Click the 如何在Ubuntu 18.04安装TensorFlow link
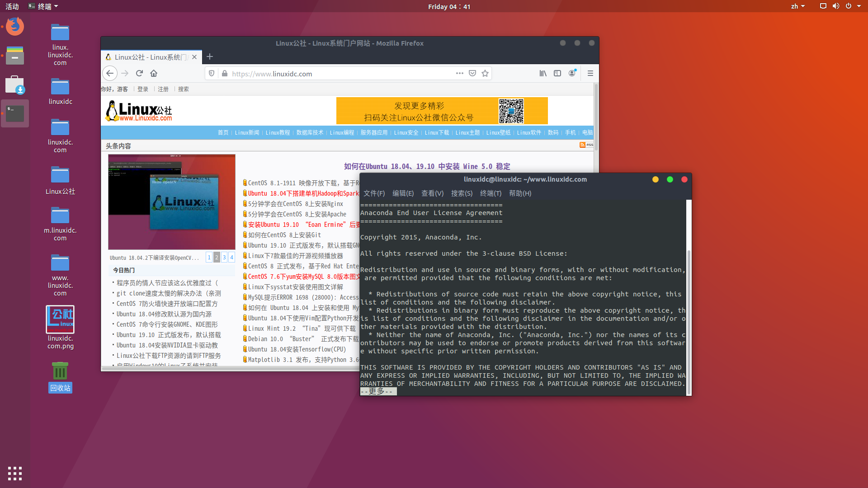The height and width of the screenshot is (488, 868). click(296, 350)
